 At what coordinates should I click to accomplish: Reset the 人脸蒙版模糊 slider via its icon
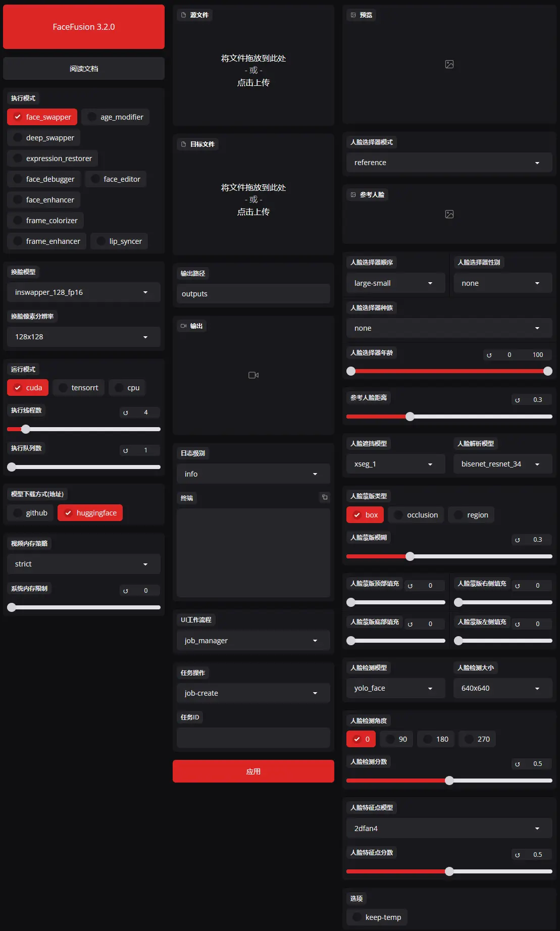(517, 540)
